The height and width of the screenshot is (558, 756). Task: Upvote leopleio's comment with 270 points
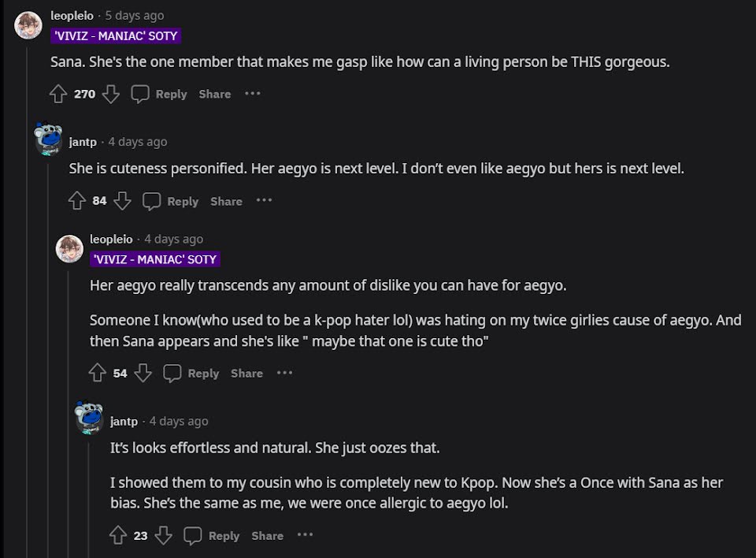point(58,95)
